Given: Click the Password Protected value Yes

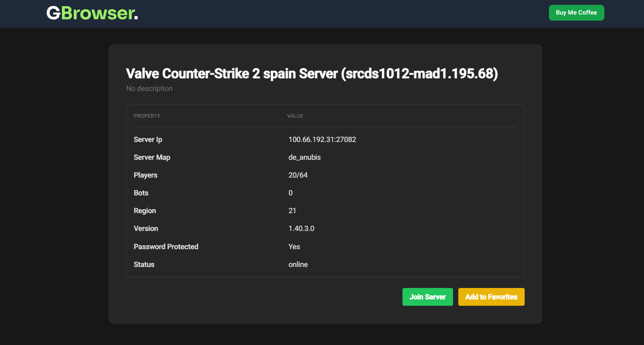Looking at the screenshot, I should point(294,247).
